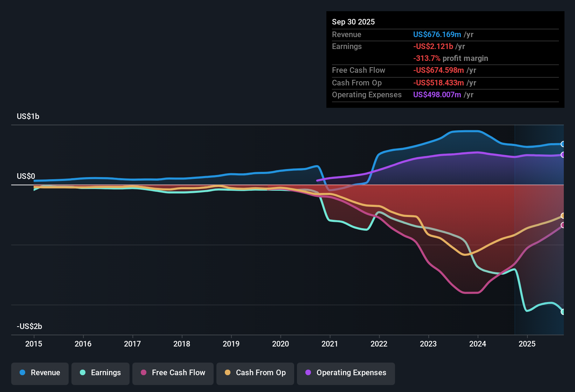The height and width of the screenshot is (392, 575).
Task: Toggle the Earnings series off
Action: 100,373
